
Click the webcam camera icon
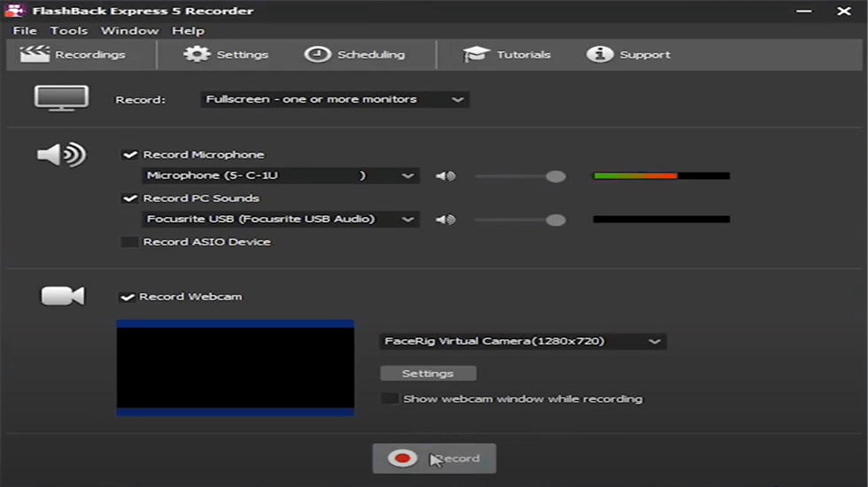tap(63, 296)
